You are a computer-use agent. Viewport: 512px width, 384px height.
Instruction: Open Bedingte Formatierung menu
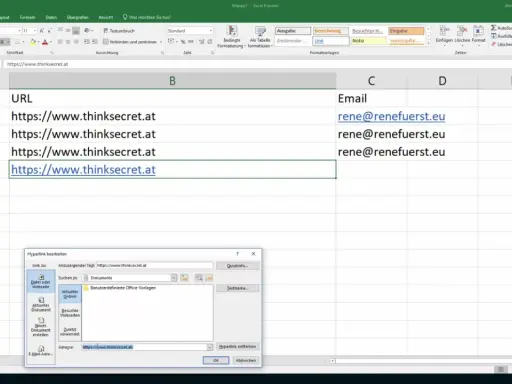point(232,37)
